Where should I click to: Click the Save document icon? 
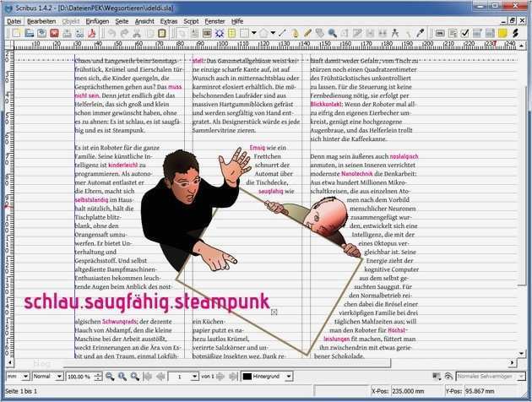tap(41, 33)
